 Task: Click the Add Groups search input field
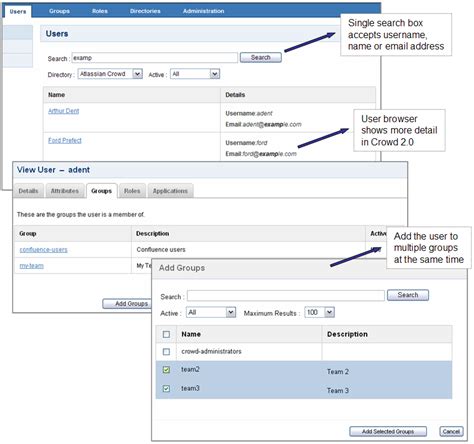coord(286,296)
